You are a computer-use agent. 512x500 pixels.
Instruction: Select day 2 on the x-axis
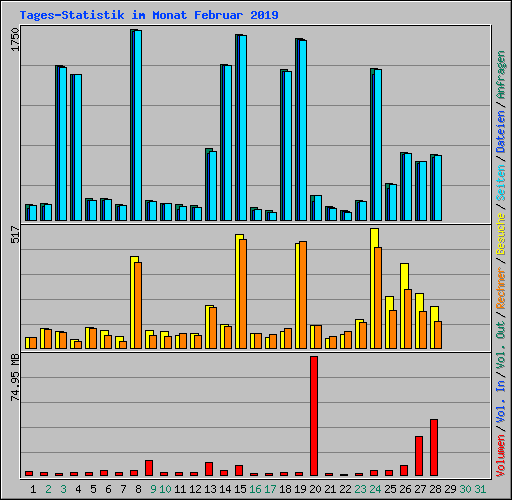pos(48,489)
